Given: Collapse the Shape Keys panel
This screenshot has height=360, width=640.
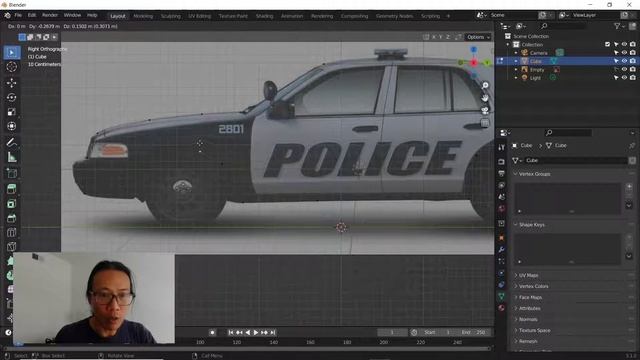Looking at the screenshot, I should pos(516,224).
